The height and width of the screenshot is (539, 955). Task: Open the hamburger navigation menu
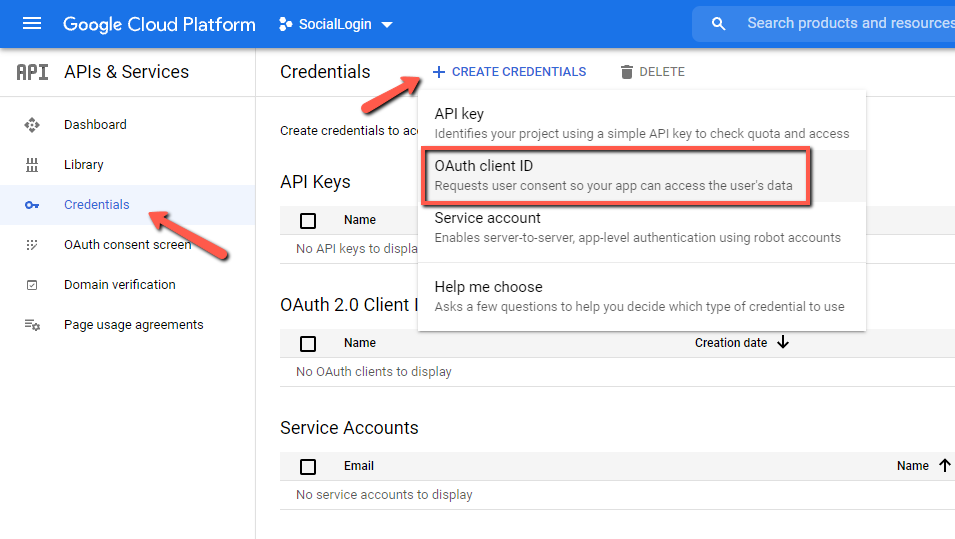pos(32,24)
